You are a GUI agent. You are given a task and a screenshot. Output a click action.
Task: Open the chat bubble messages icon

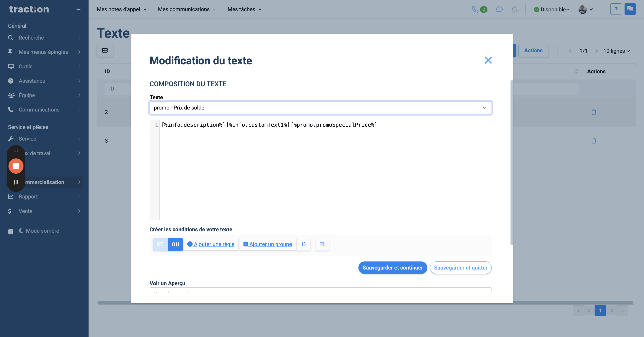(x=499, y=9)
